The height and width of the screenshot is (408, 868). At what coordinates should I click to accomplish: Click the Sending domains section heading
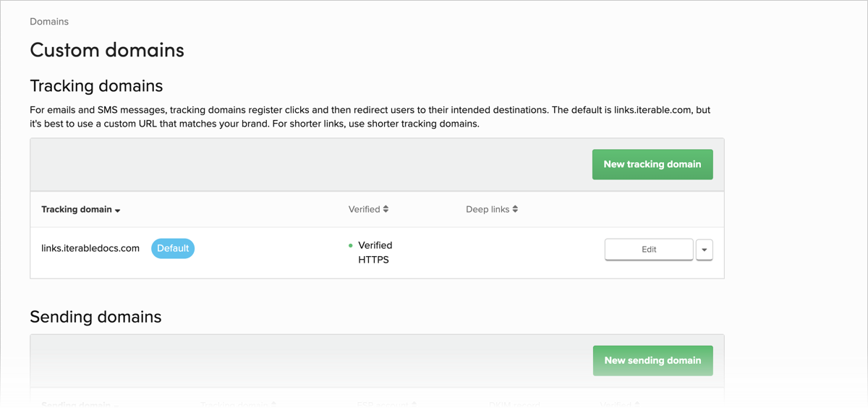click(95, 317)
